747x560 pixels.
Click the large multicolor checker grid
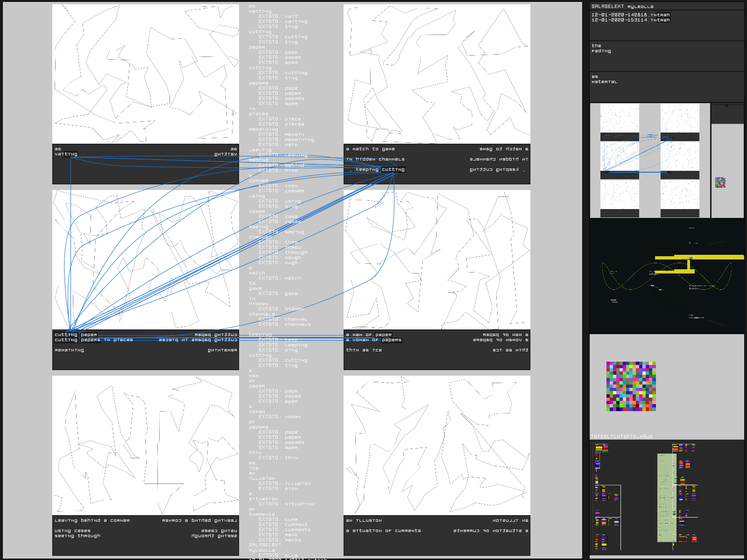(631, 386)
